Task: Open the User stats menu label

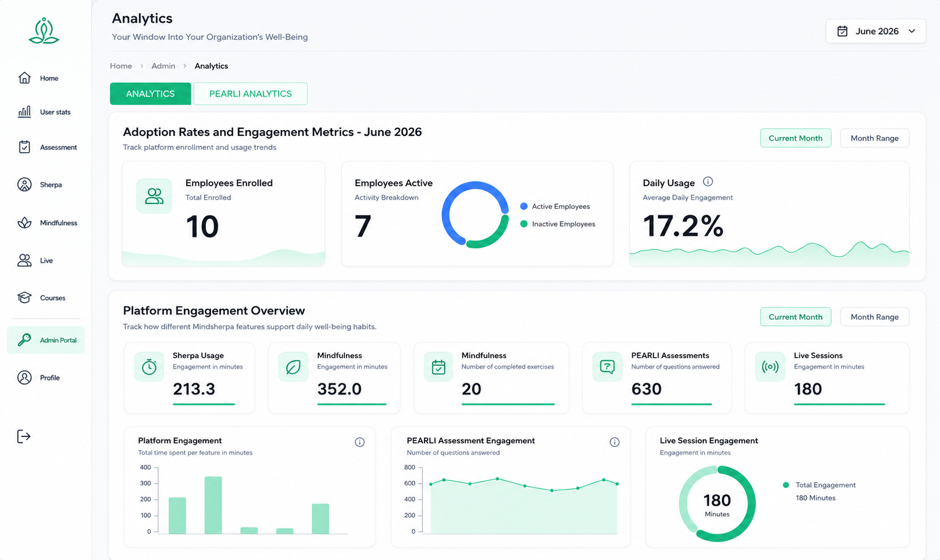Action: coord(55,112)
